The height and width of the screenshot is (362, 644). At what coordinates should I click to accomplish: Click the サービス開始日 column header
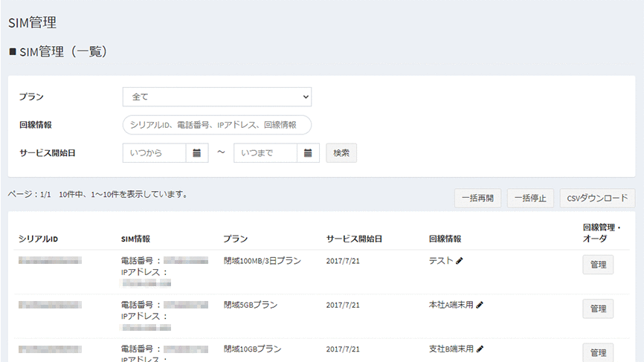(x=354, y=239)
